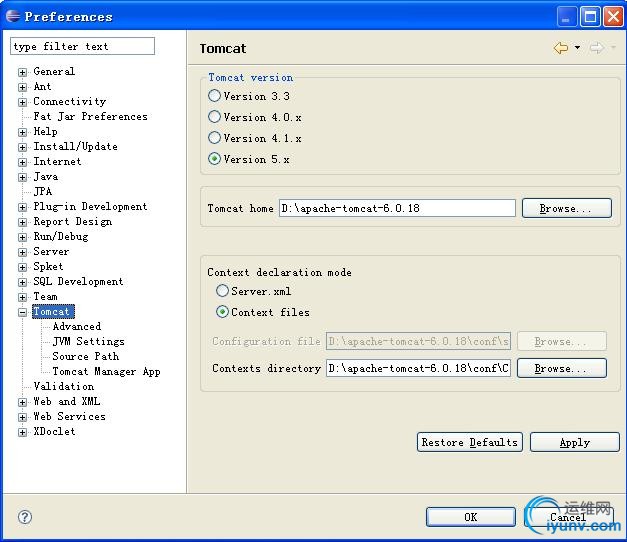Select Version 4.1.x radio button
The image size is (627, 542).
pyautogui.click(x=214, y=138)
